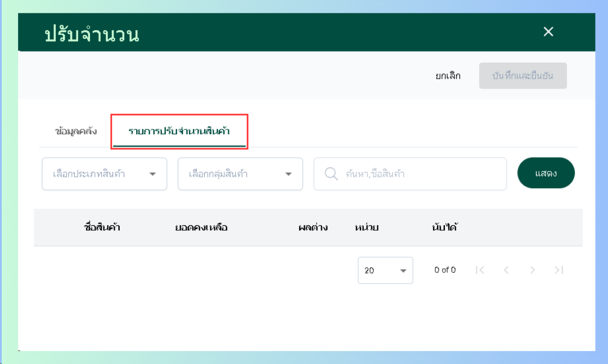Click the ชื่อสินค้า column header
The height and width of the screenshot is (364, 608).
tap(102, 228)
